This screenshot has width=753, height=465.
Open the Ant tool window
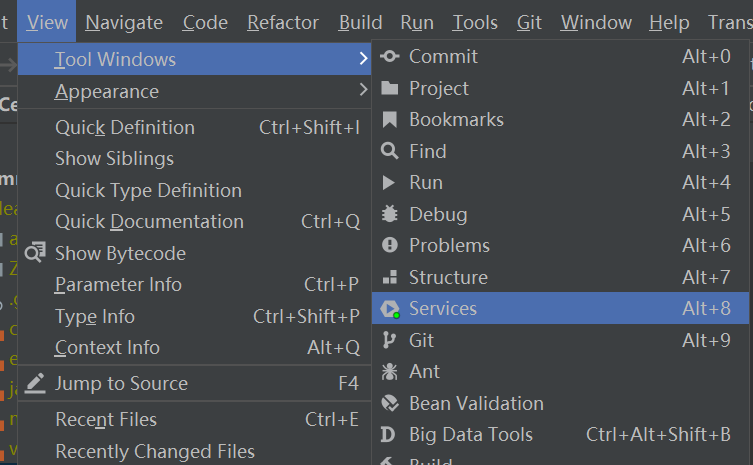click(x=424, y=372)
